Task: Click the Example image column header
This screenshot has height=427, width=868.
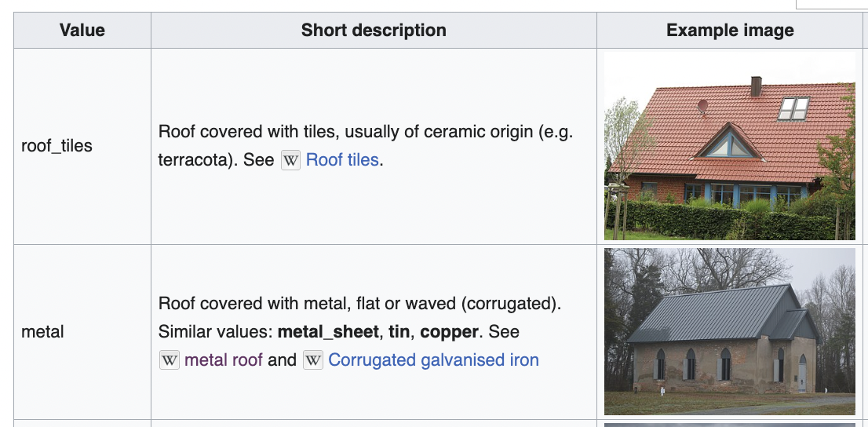Action: point(730,30)
